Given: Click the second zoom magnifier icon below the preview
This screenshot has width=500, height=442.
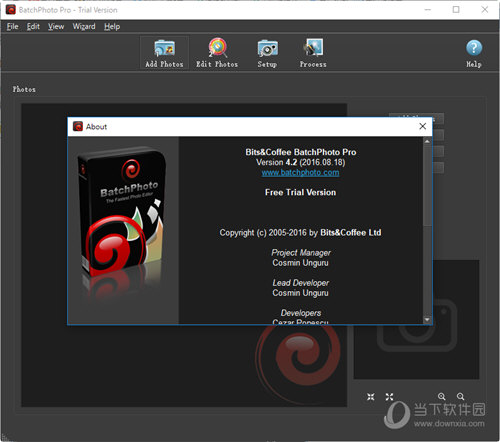Looking at the screenshot, I should 460,396.
